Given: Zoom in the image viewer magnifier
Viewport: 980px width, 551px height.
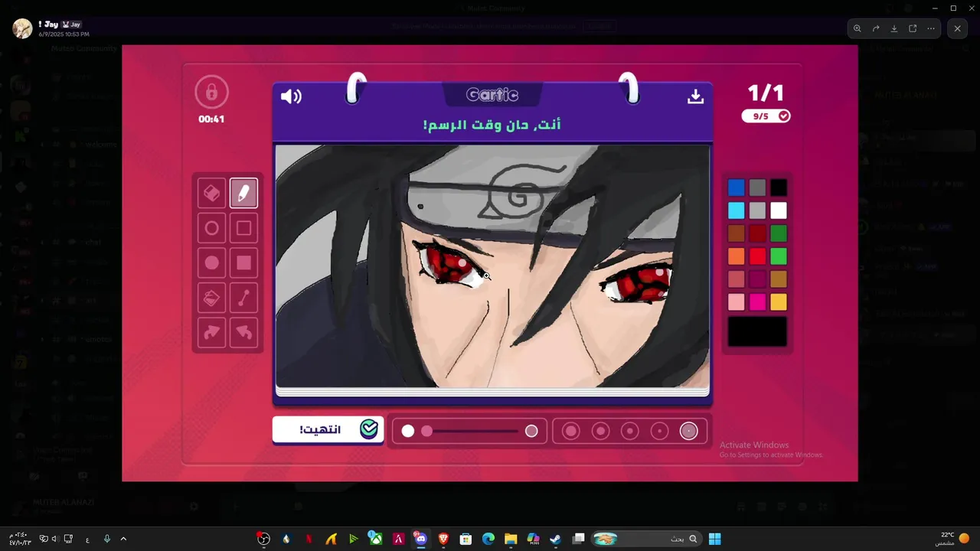Looking at the screenshot, I should [x=857, y=28].
